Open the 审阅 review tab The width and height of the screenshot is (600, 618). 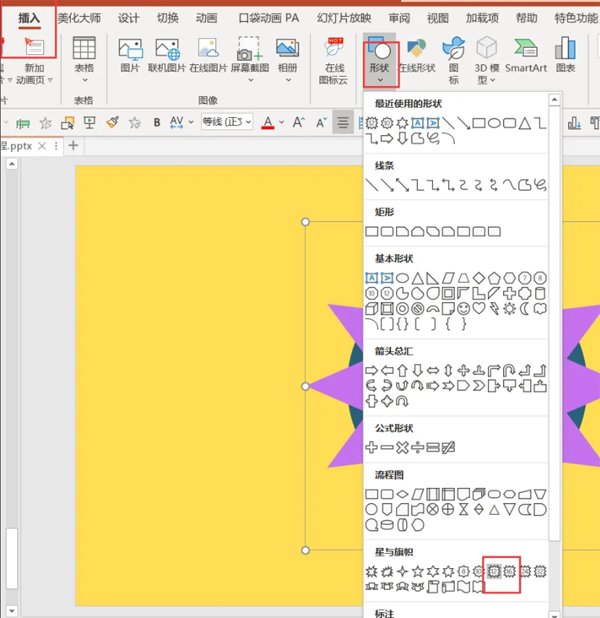[x=399, y=18]
